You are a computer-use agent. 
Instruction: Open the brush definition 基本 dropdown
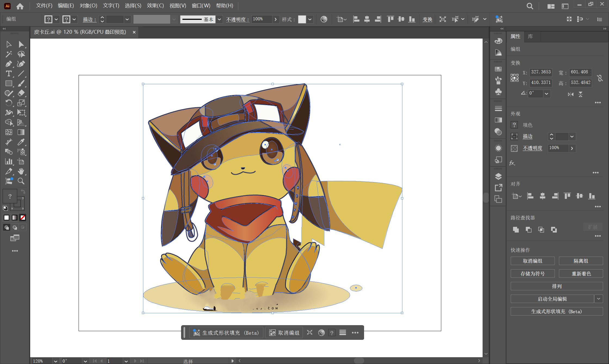click(219, 19)
